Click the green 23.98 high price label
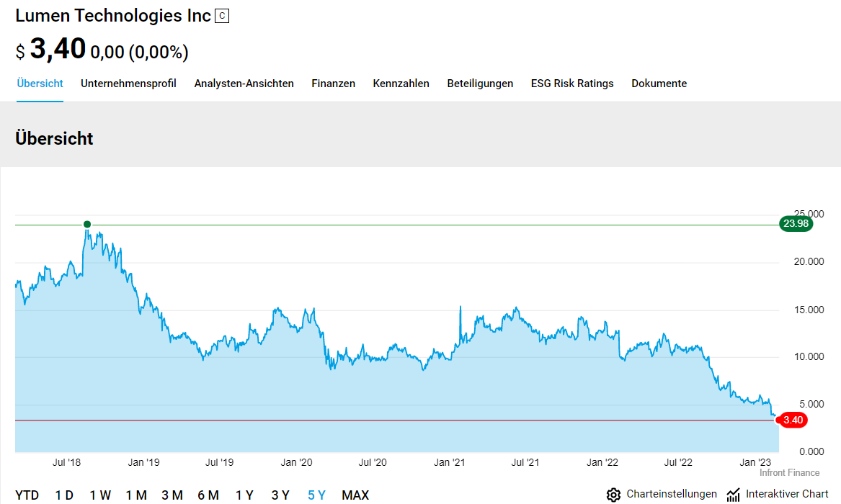The width and height of the screenshot is (841, 504). pyautogui.click(x=796, y=224)
